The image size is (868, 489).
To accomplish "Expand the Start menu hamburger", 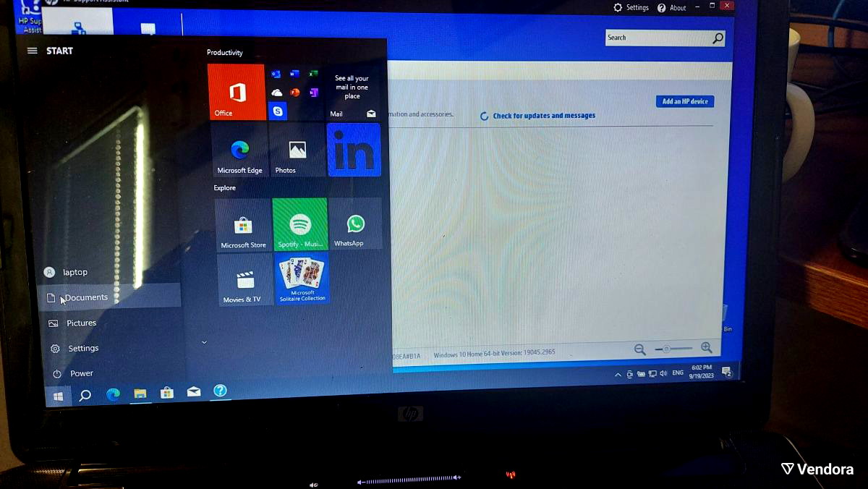I will coord(32,51).
